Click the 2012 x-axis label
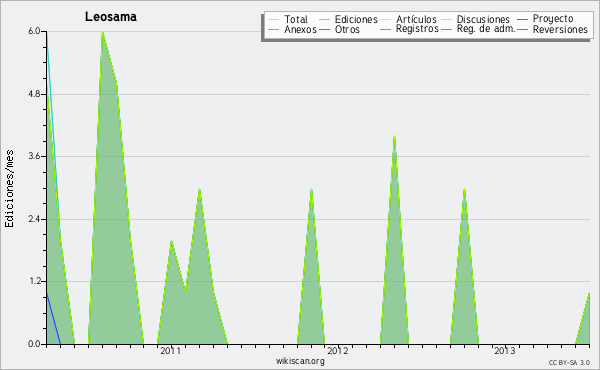The image size is (600, 370). pyautogui.click(x=338, y=350)
